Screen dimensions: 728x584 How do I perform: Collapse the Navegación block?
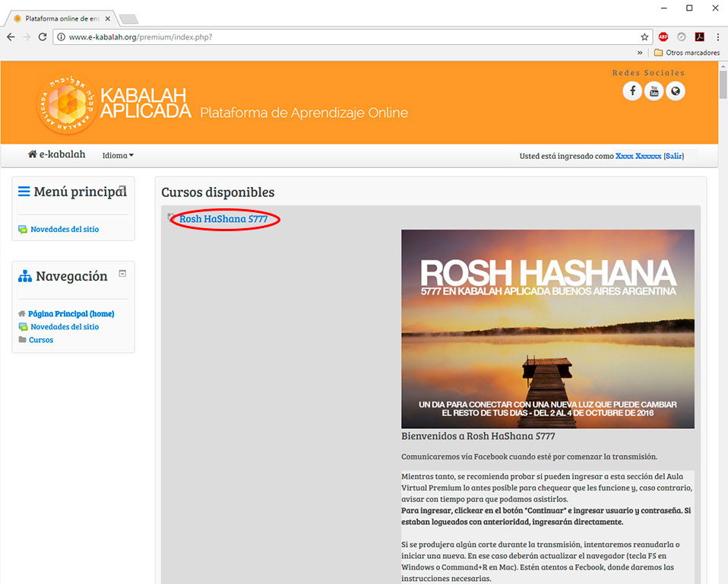coord(122,274)
